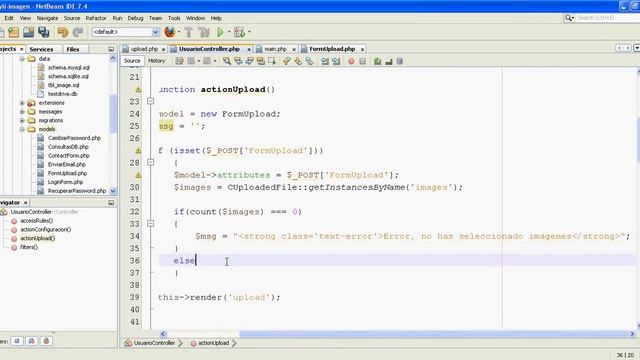Click Shift Line Left icon
The height and width of the screenshot is (360, 640).
(325, 61)
